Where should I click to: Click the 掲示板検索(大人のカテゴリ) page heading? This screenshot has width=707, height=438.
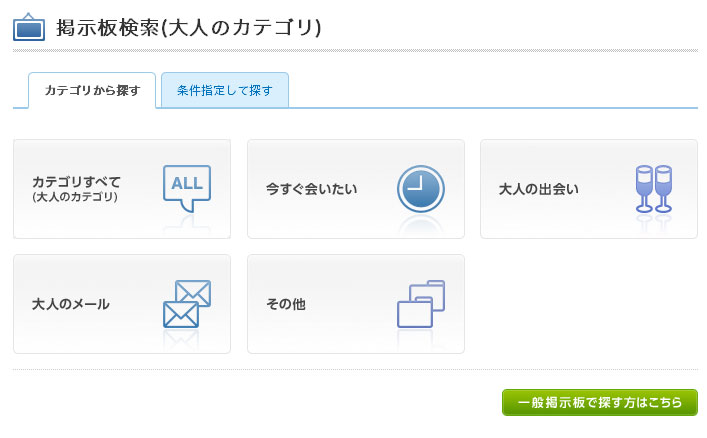[x=188, y=28]
